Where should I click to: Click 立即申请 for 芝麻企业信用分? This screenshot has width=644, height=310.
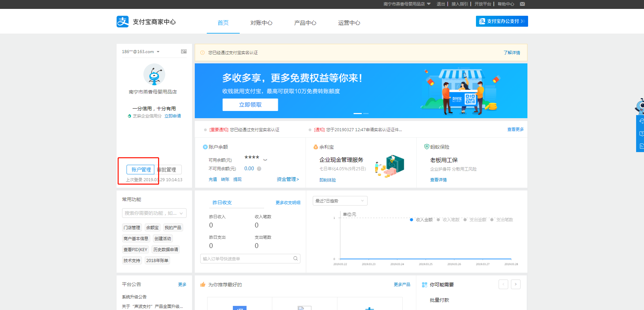click(x=173, y=116)
